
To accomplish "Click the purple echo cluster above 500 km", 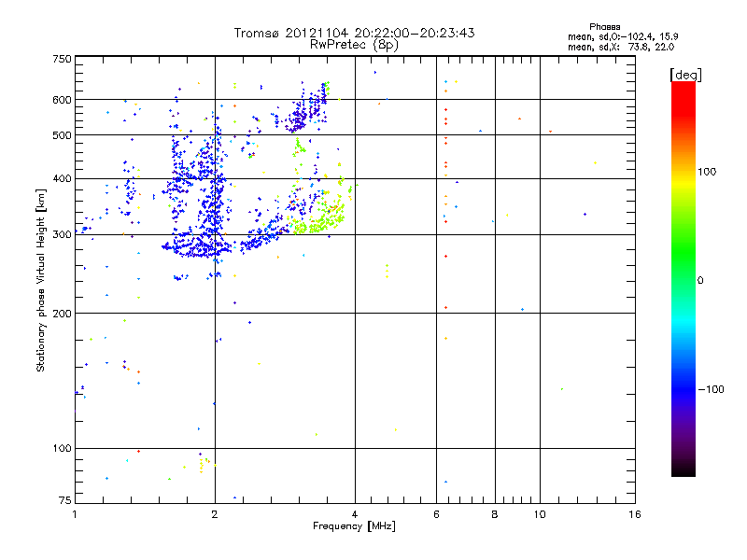I will [305, 109].
